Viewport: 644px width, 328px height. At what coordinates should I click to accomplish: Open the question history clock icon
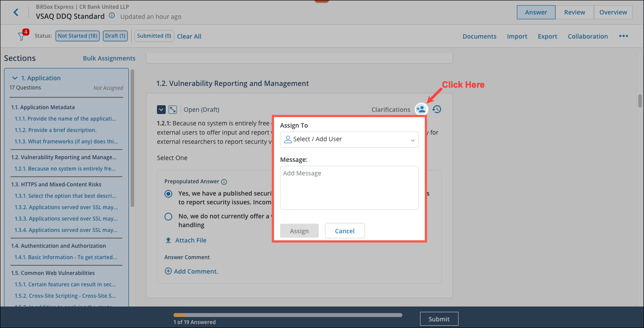(437, 109)
